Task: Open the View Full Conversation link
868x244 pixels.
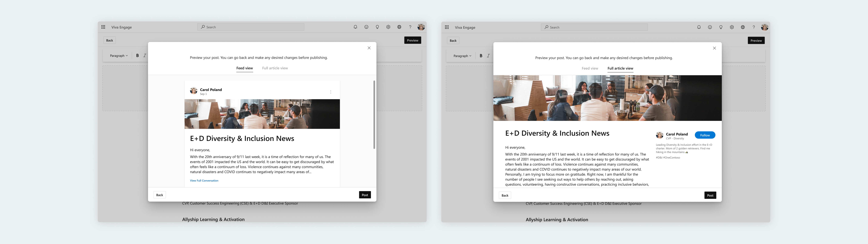Action: (204, 181)
